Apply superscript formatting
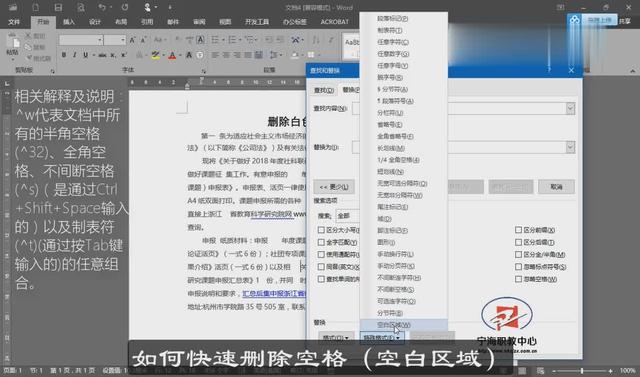This screenshot has width=640, height=377. (x=123, y=55)
